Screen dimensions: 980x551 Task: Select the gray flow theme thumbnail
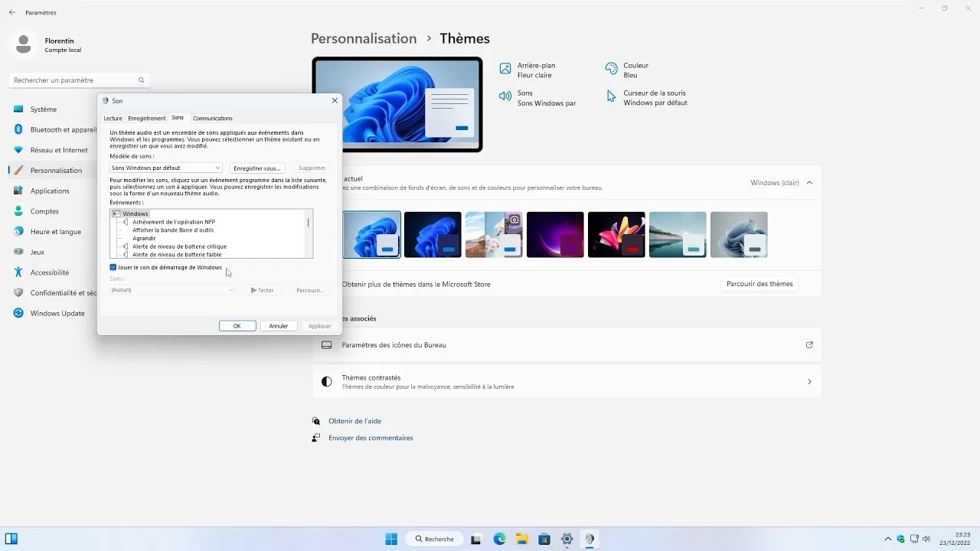[x=739, y=234]
